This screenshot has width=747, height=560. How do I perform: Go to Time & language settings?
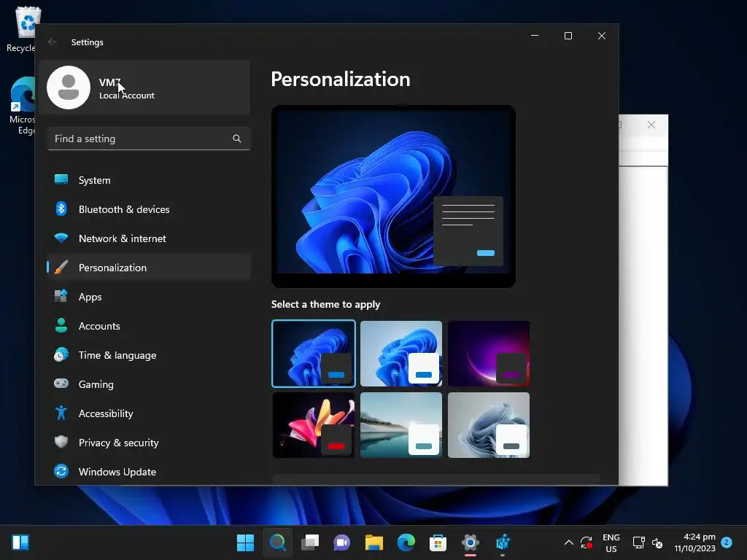(149, 355)
